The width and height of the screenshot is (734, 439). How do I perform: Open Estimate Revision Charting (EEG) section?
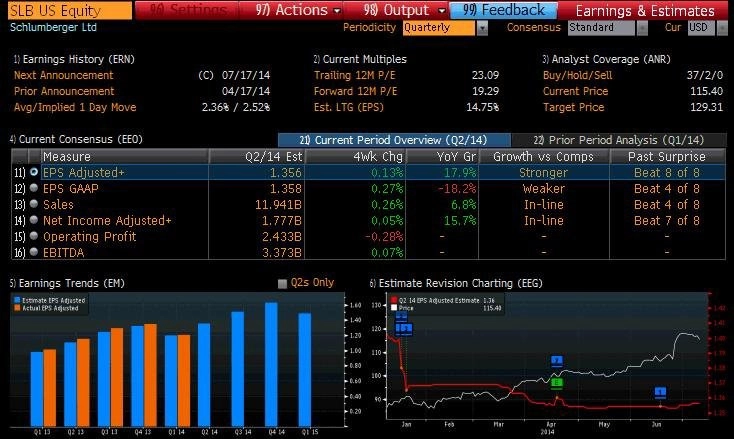click(x=456, y=283)
